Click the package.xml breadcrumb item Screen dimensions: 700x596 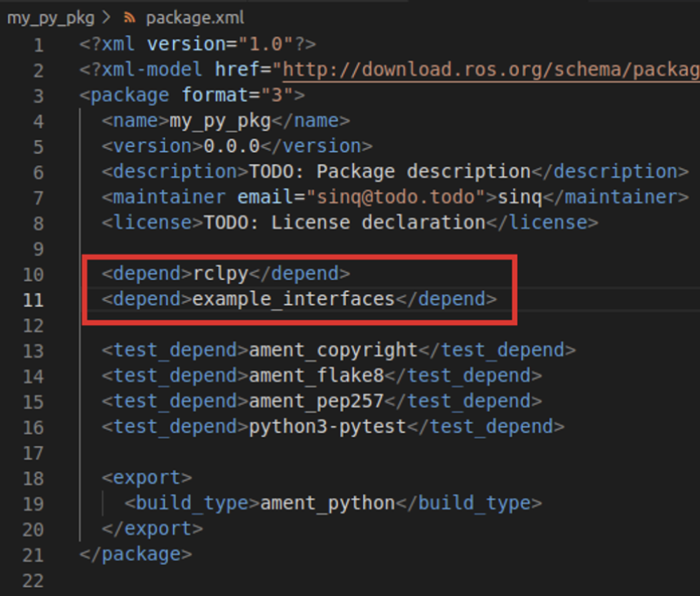pos(195,18)
